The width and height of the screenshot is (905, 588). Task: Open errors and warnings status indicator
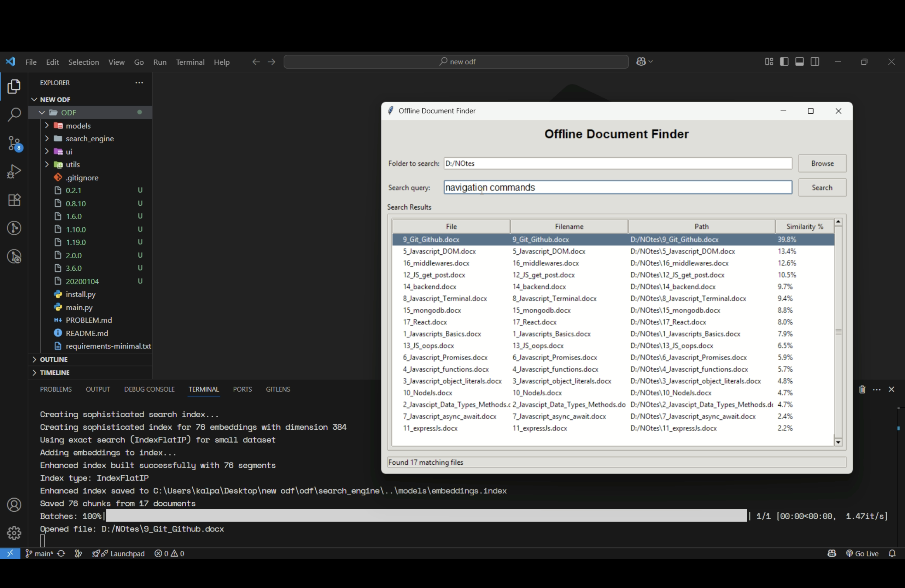pos(170,553)
